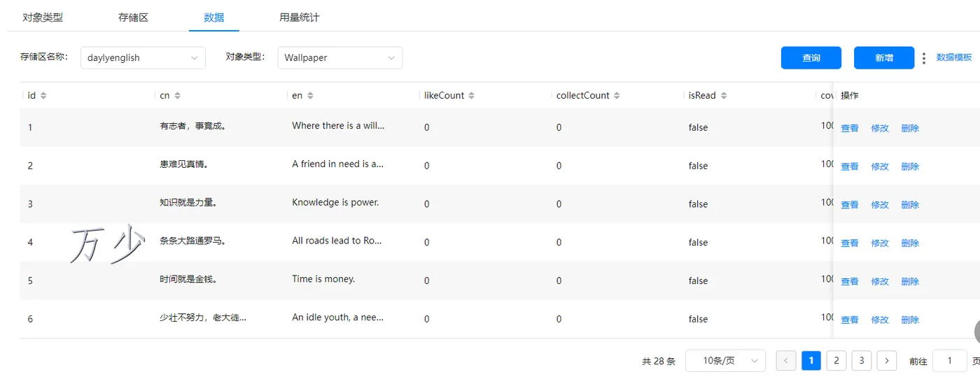Screen dimensions: 980x377
Task: Open the 用量统计 tab
Action: 299,17
